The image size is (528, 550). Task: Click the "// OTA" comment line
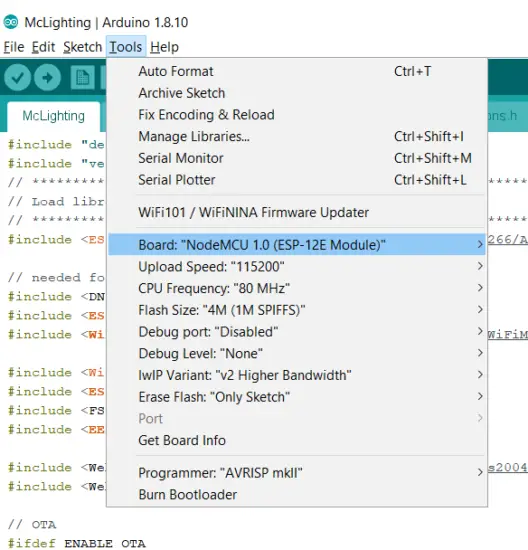click(32, 524)
